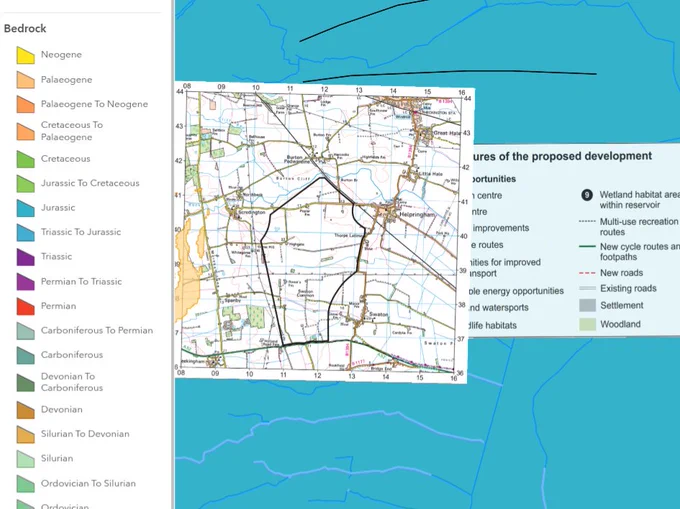The image size is (680, 509).
Task: Click the Existing roads key entry
Action: click(x=618, y=289)
